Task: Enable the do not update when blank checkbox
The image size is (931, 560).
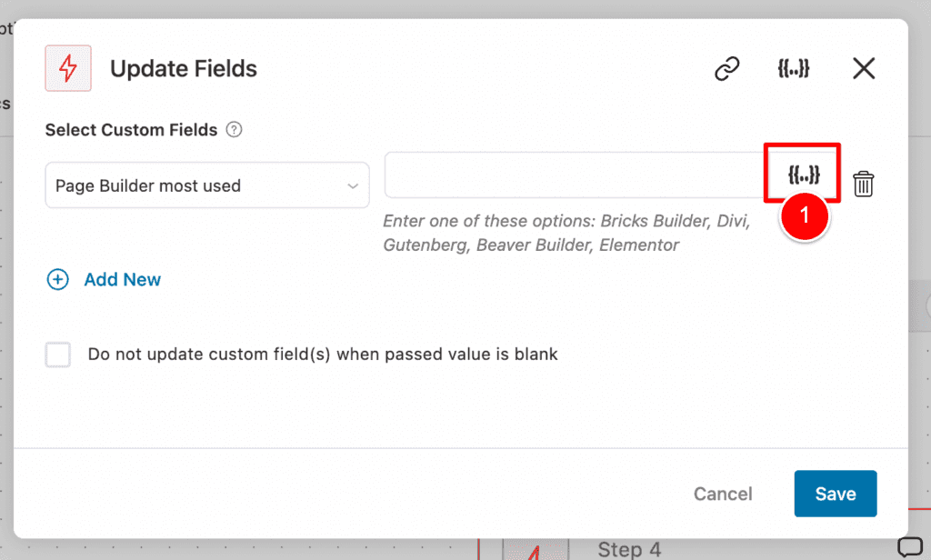Action: [58, 355]
